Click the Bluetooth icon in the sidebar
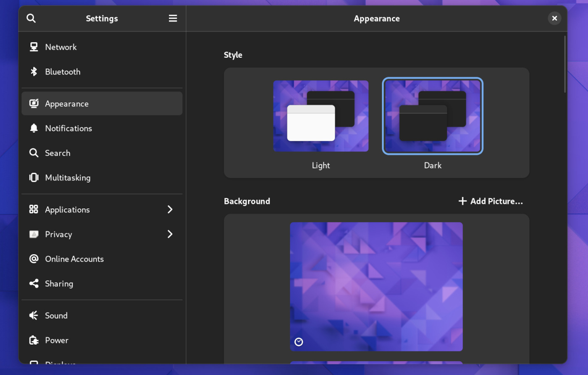588x375 pixels. click(x=34, y=71)
